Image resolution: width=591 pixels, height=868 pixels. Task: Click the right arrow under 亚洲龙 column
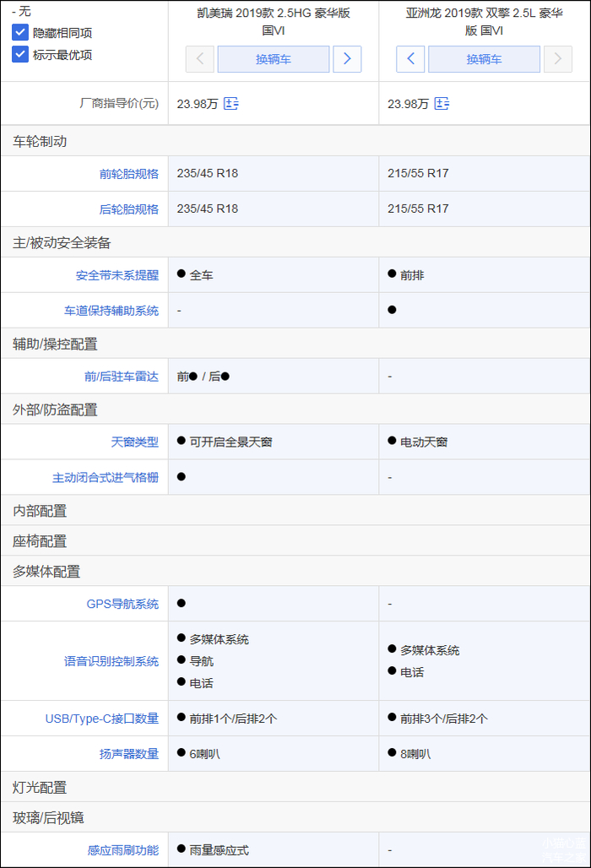tap(558, 58)
